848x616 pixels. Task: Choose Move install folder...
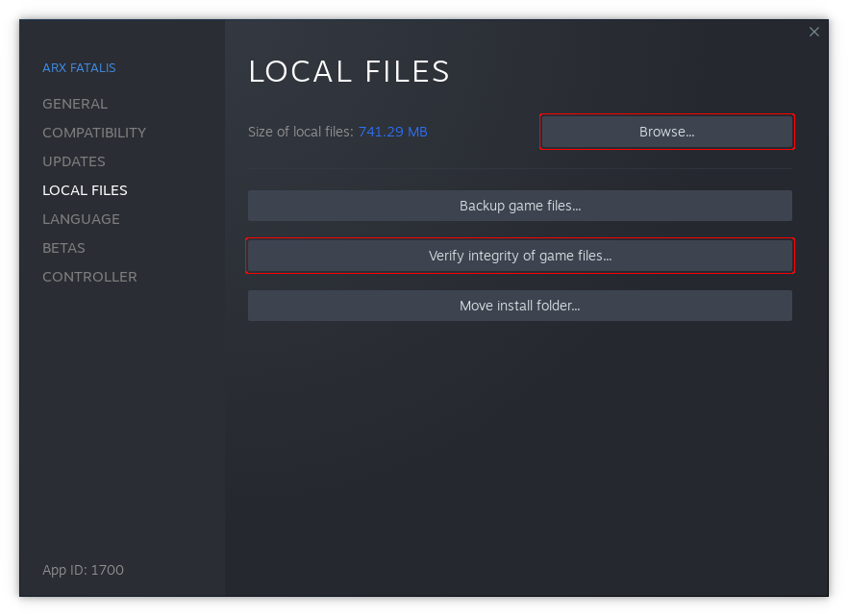[x=520, y=306]
